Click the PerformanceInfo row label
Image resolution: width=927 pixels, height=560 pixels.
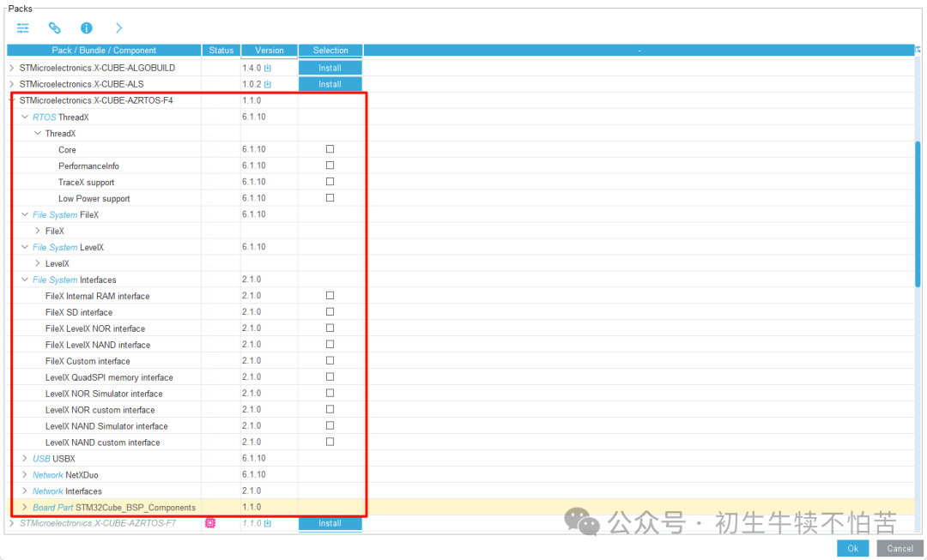pos(88,166)
